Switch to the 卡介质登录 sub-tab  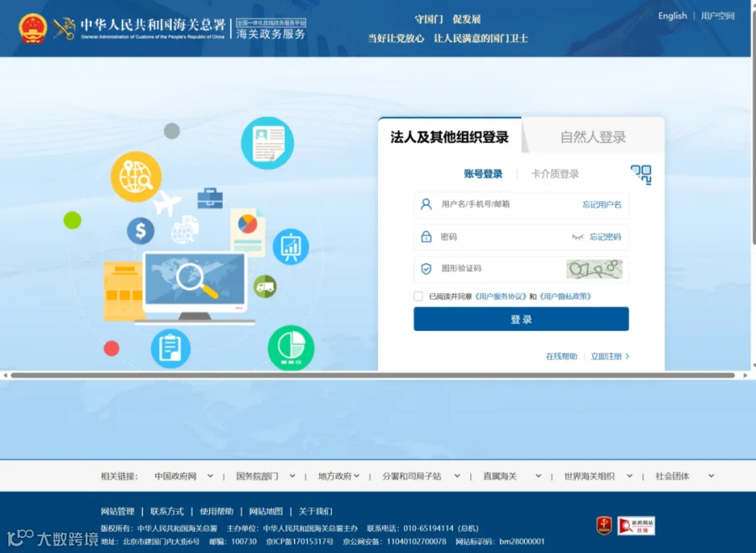pos(555,174)
